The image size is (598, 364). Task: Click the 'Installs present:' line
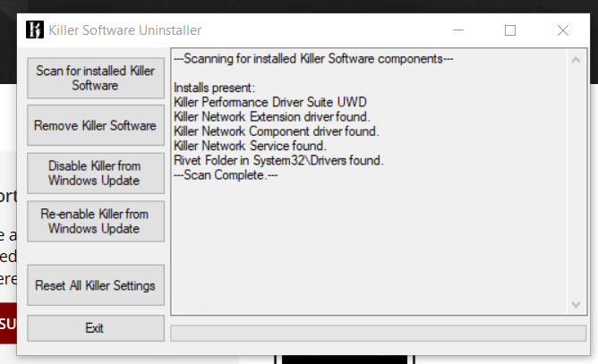214,88
